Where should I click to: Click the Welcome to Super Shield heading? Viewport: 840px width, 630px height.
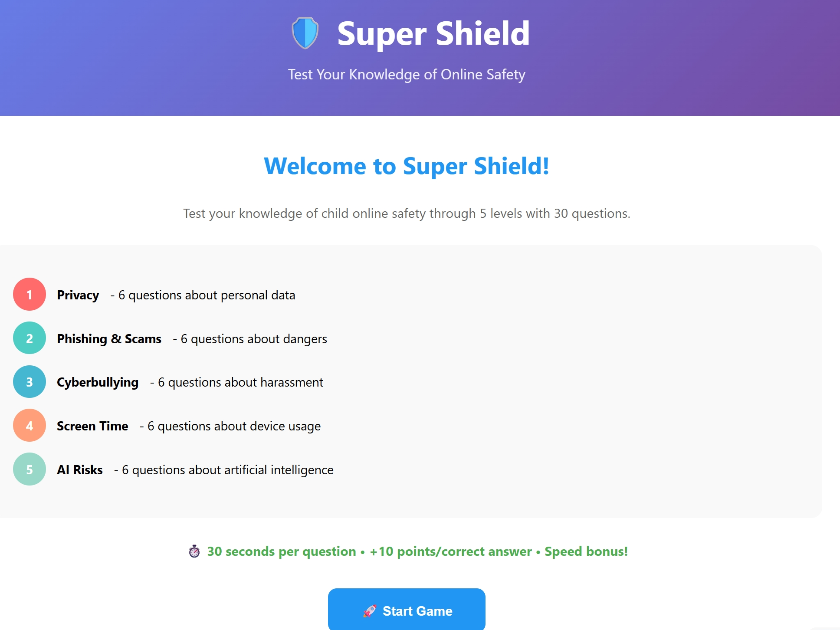[406, 167]
